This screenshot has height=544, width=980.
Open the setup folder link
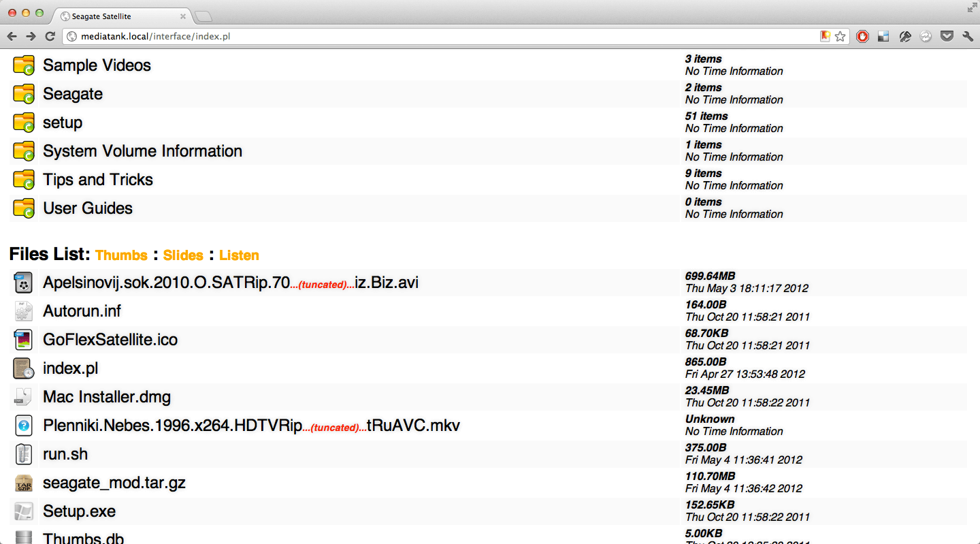[63, 123]
